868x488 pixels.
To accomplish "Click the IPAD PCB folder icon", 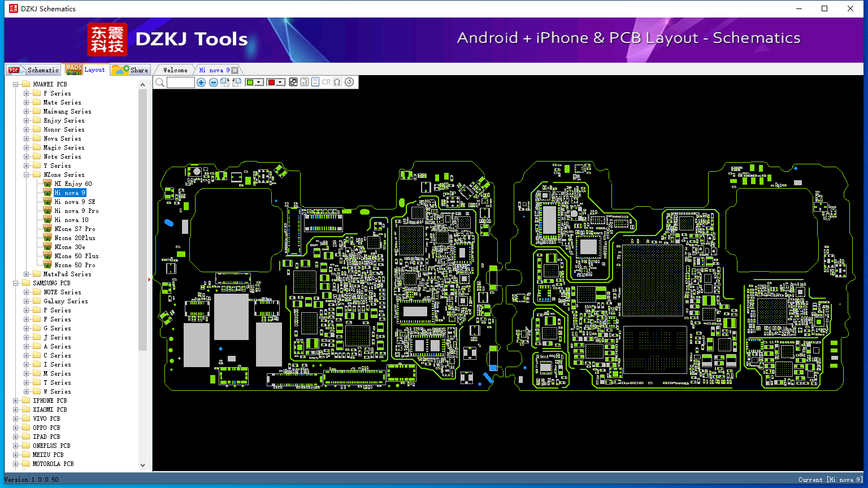I will [x=26, y=437].
